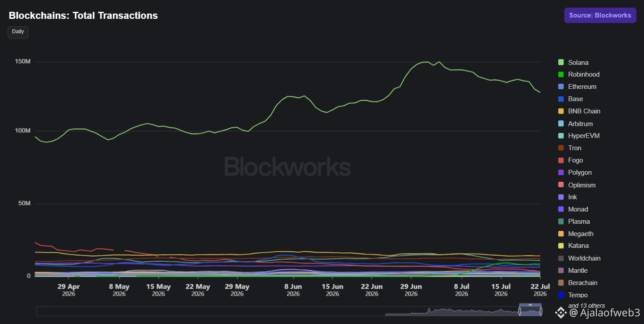This screenshot has height=324, width=644.
Task: Hide the Monad series via legend
Action: click(x=573, y=209)
